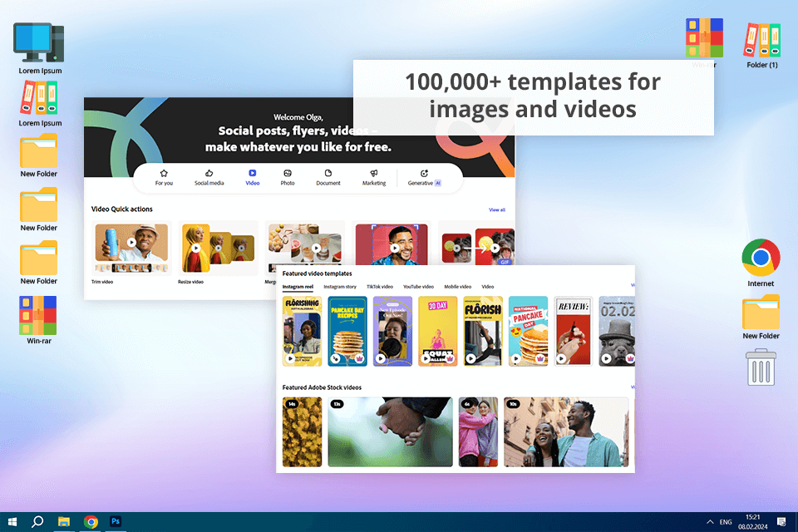The width and height of the screenshot is (798, 532).
Task: Play the Flörishing podcast template
Action: 290,358
